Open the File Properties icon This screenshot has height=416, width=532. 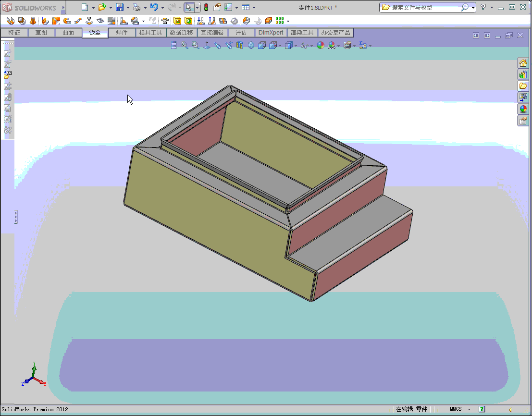(x=217, y=7)
